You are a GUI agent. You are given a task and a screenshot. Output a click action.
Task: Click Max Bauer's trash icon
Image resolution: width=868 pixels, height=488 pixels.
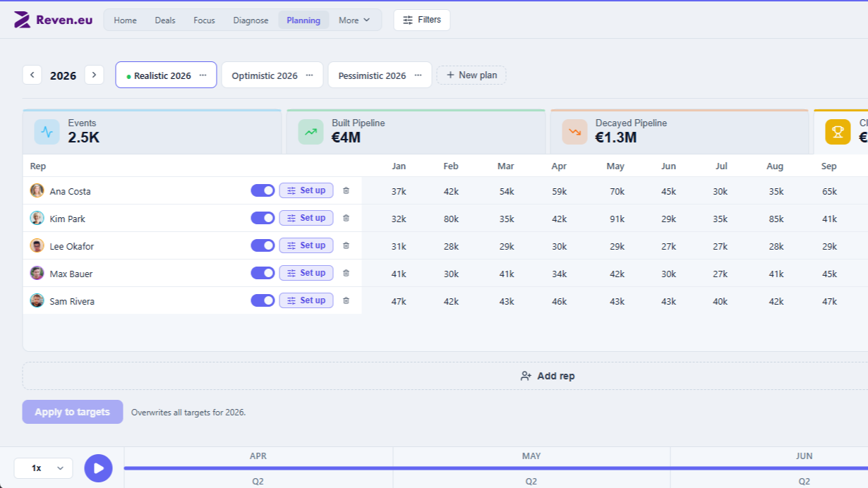[346, 273]
